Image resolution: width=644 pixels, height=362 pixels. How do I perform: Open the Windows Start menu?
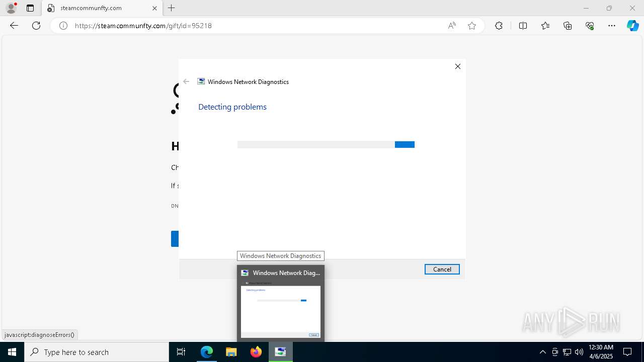[x=12, y=352]
